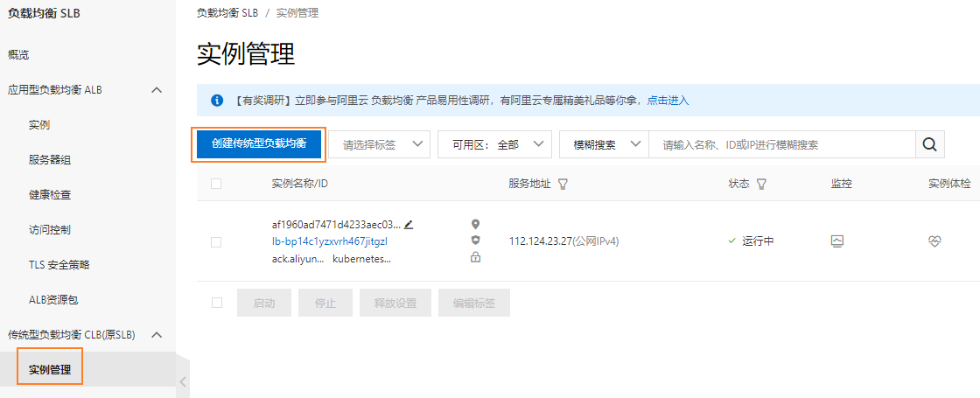980x398 pixels.
Task: Click the 停止 button
Action: pyautogui.click(x=325, y=303)
